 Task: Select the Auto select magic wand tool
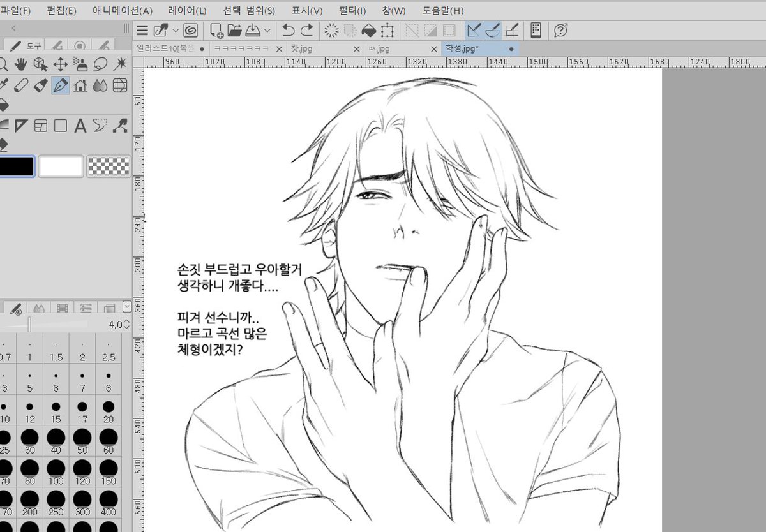pyautogui.click(x=120, y=64)
